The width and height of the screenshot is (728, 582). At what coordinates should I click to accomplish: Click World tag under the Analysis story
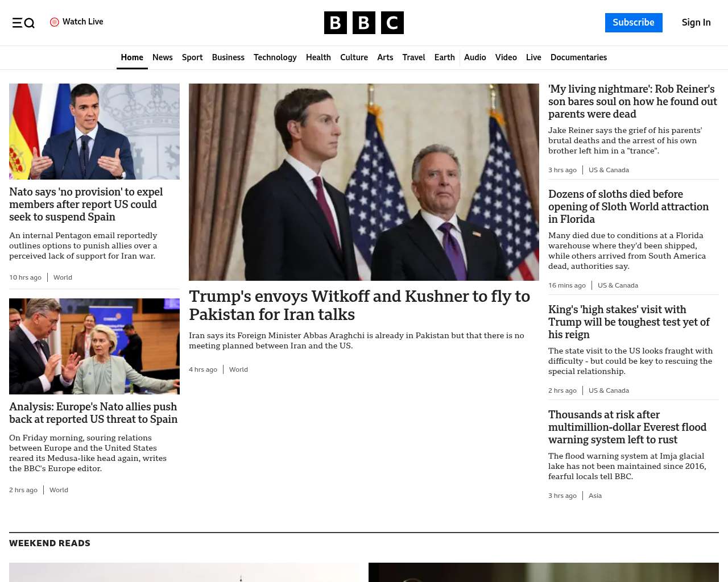[59, 490]
